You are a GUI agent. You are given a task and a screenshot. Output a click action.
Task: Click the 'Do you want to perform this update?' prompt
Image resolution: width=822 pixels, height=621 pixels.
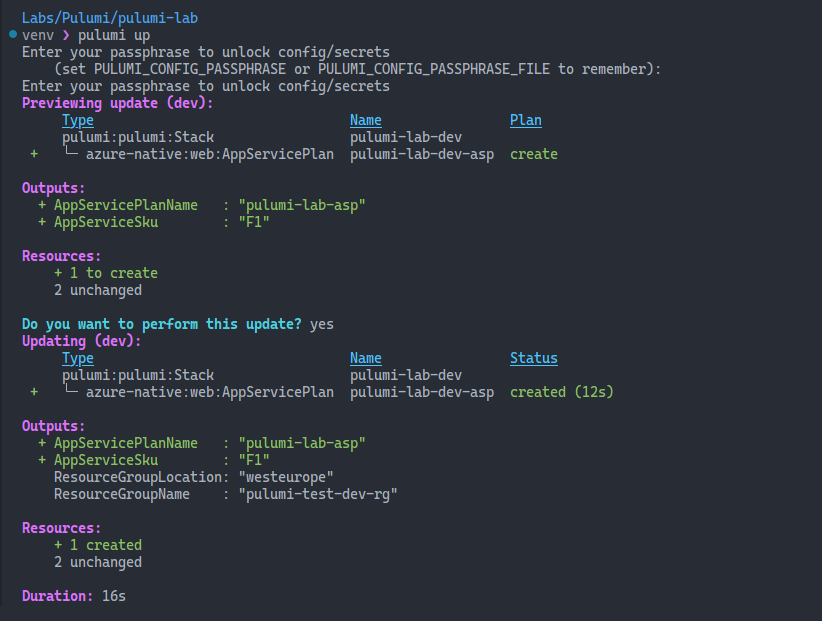click(x=161, y=324)
